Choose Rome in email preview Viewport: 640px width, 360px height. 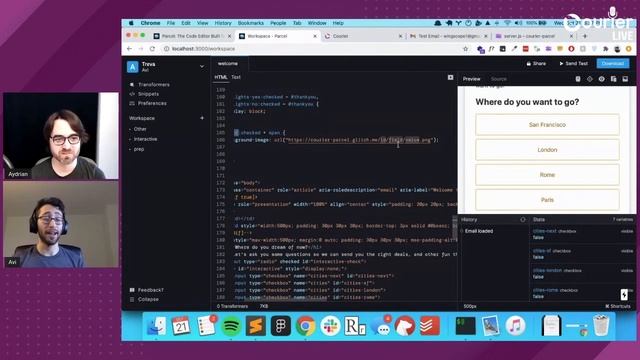(x=547, y=175)
